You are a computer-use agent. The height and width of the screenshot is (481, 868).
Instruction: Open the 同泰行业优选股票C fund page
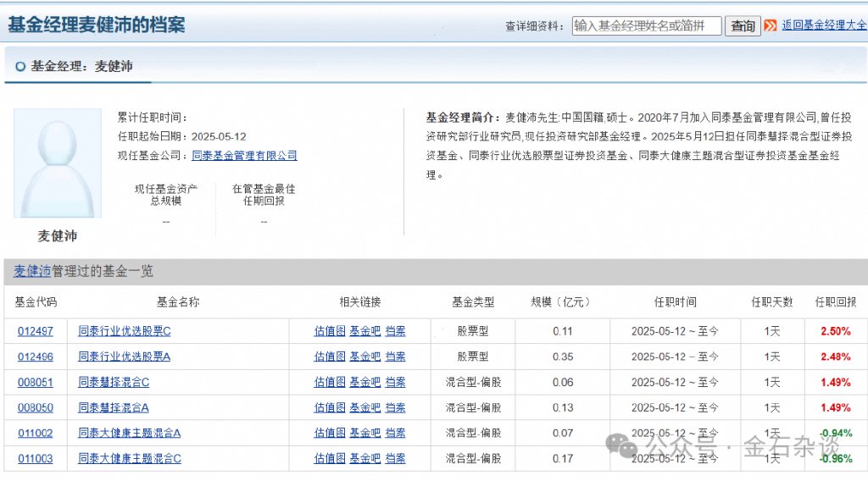click(x=125, y=331)
